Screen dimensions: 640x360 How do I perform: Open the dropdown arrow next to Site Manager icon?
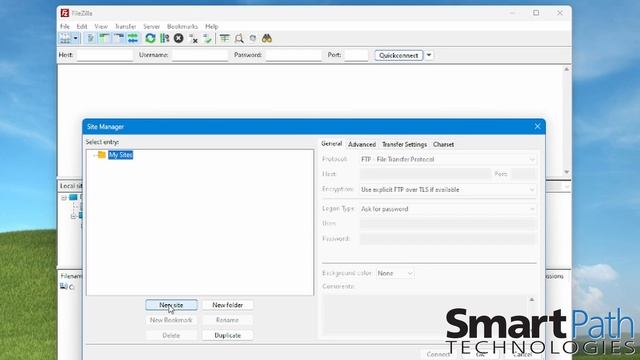[x=76, y=38]
